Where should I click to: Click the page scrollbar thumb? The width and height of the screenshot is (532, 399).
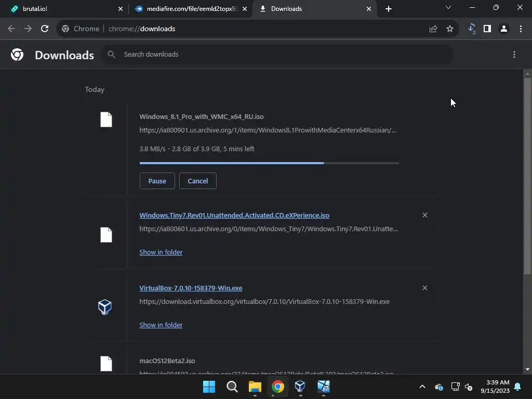coord(527,176)
